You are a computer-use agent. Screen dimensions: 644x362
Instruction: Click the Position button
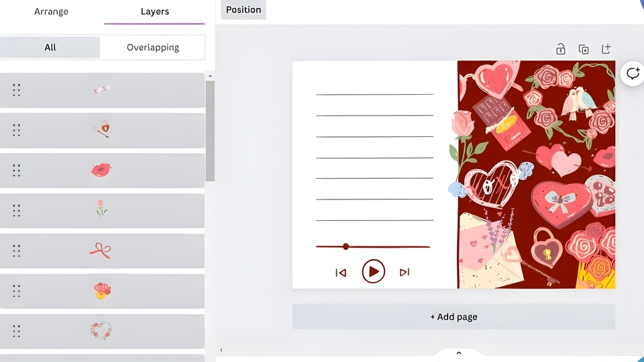(244, 9)
